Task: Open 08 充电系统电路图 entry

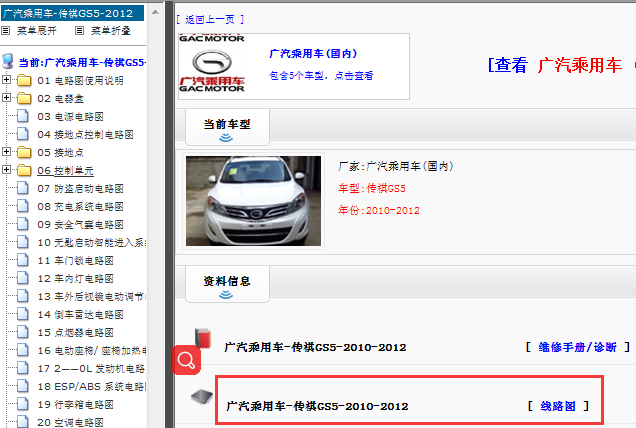Action: (80, 206)
